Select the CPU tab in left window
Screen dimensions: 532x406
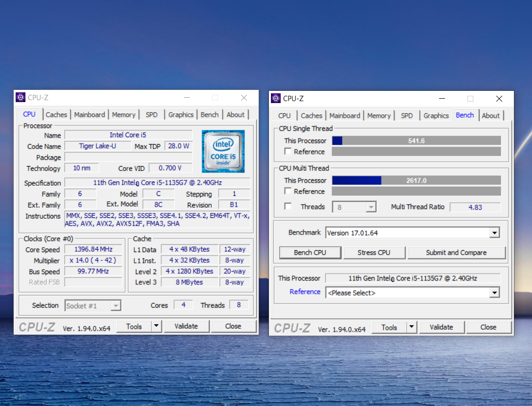[x=29, y=114]
